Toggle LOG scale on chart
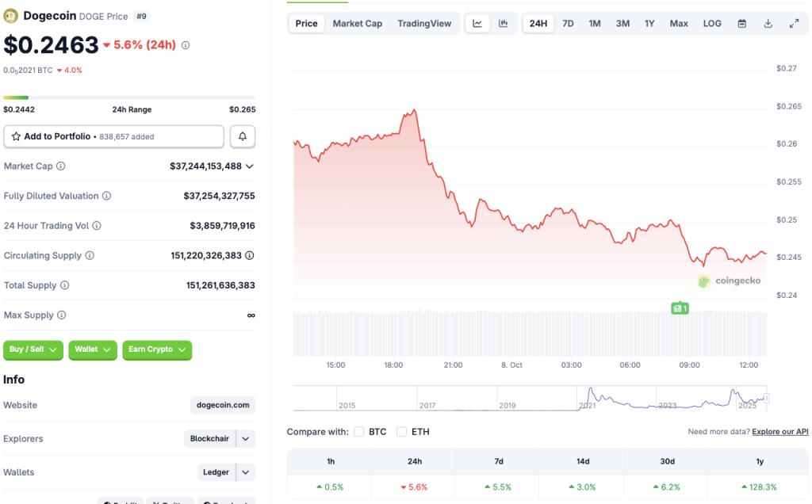The height and width of the screenshot is (504, 812). click(x=712, y=24)
